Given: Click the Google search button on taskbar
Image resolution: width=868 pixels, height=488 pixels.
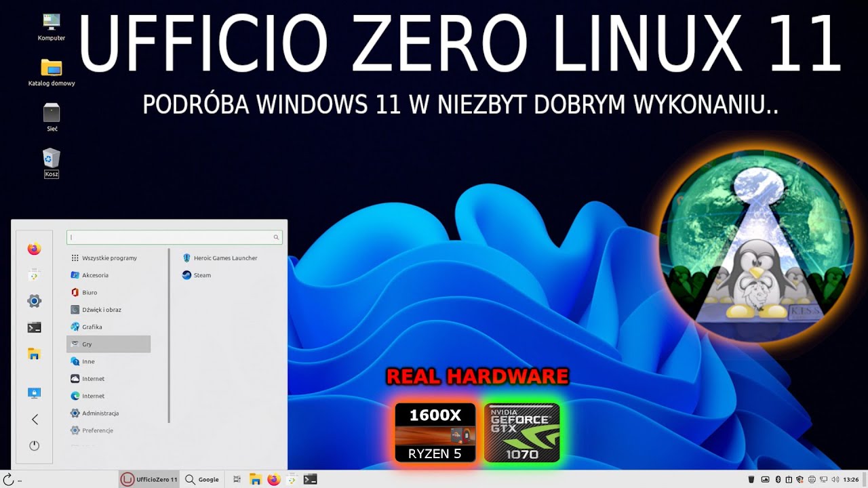Looking at the screenshot, I should click(x=202, y=479).
